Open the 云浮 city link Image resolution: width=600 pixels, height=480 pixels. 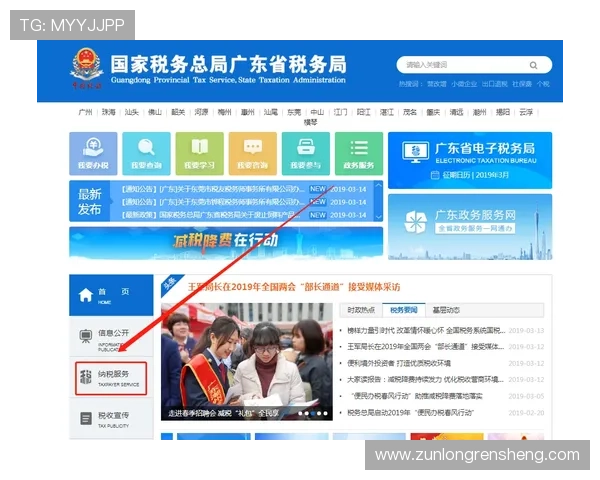[526, 112]
